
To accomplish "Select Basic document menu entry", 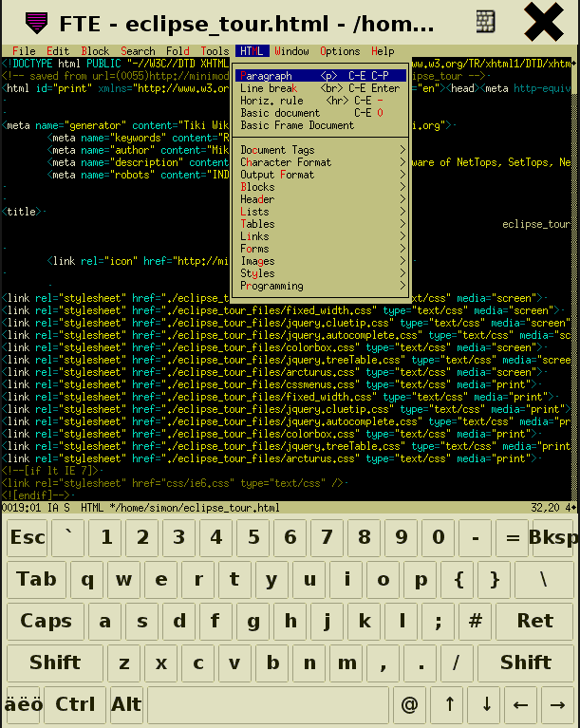I will 321,113.
